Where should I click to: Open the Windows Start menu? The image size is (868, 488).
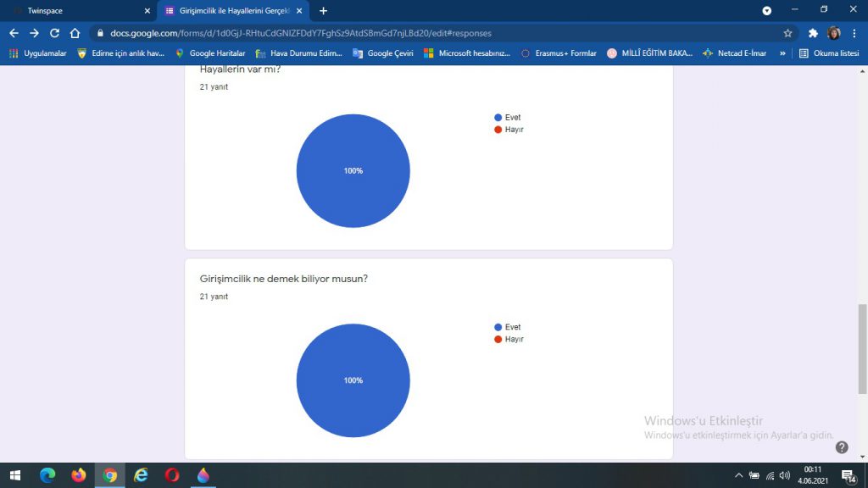(15, 475)
